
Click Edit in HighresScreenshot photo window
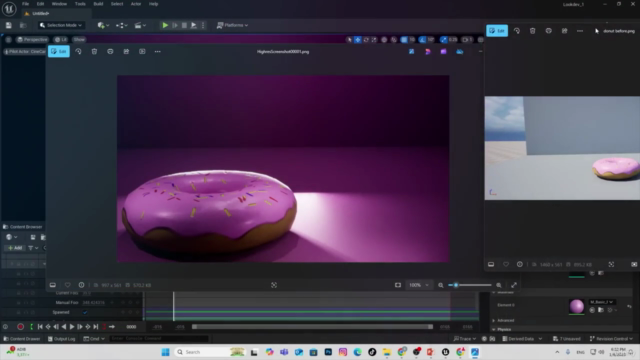pyautogui.click(x=59, y=51)
